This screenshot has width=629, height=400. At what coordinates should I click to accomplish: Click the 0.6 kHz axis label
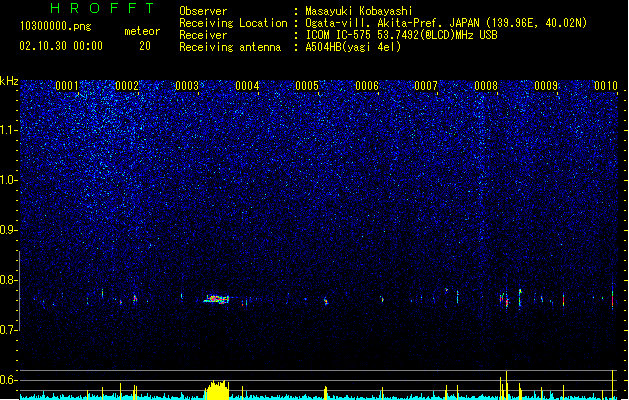pyautogui.click(x=9, y=380)
